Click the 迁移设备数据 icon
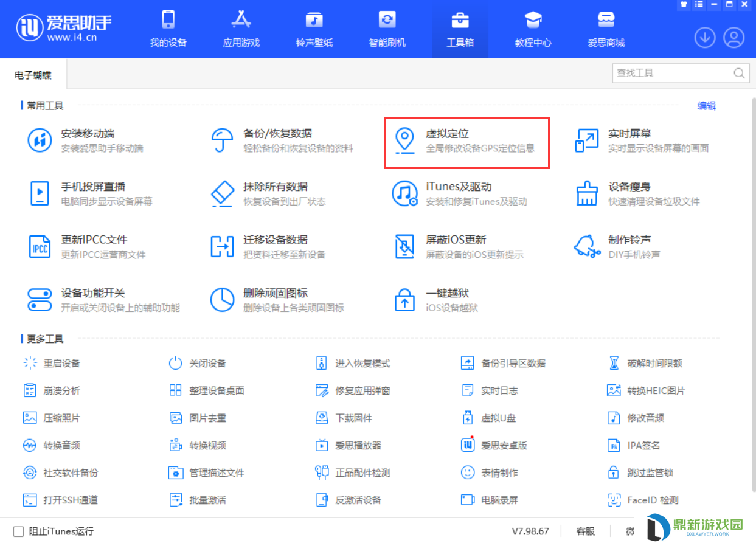Screen dimensions: 756x543 [x=223, y=246]
